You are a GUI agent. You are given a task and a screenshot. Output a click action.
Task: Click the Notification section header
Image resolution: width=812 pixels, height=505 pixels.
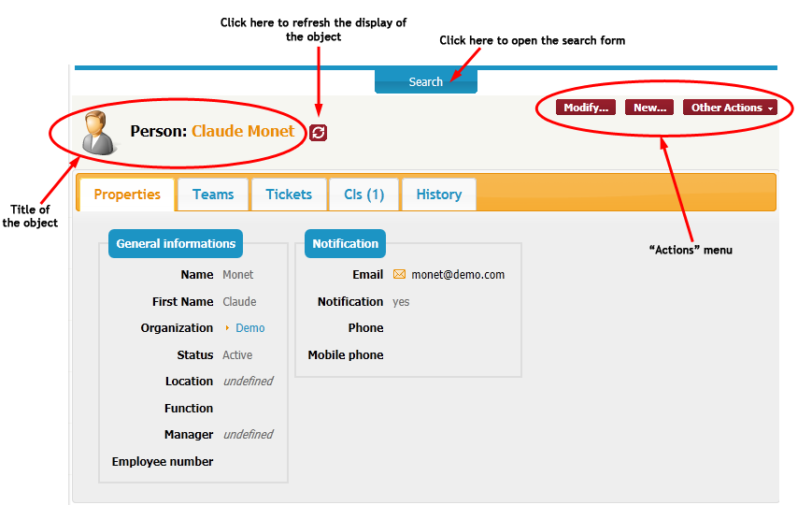pos(345,244)
